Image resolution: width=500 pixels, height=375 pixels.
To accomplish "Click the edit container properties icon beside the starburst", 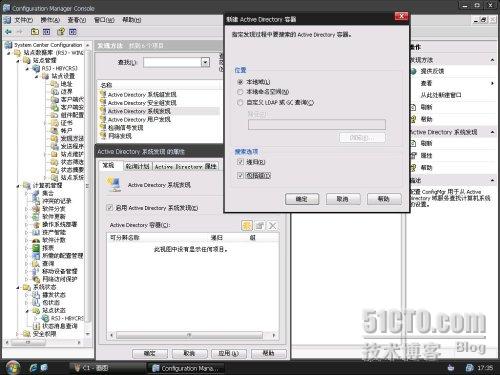I will pos(260,226).
